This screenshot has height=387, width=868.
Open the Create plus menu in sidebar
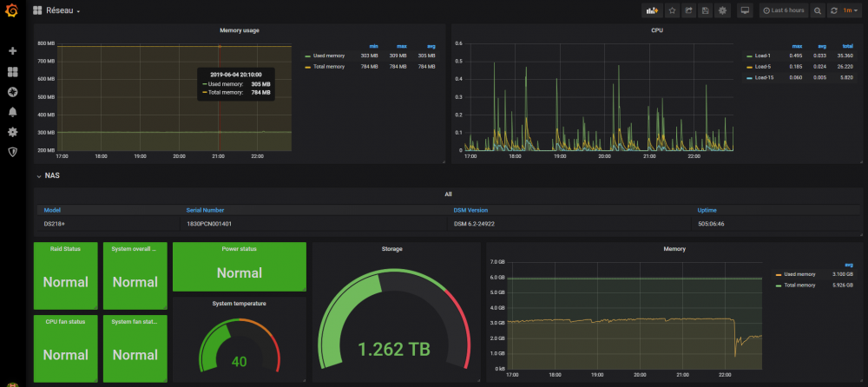click(12, 51)
